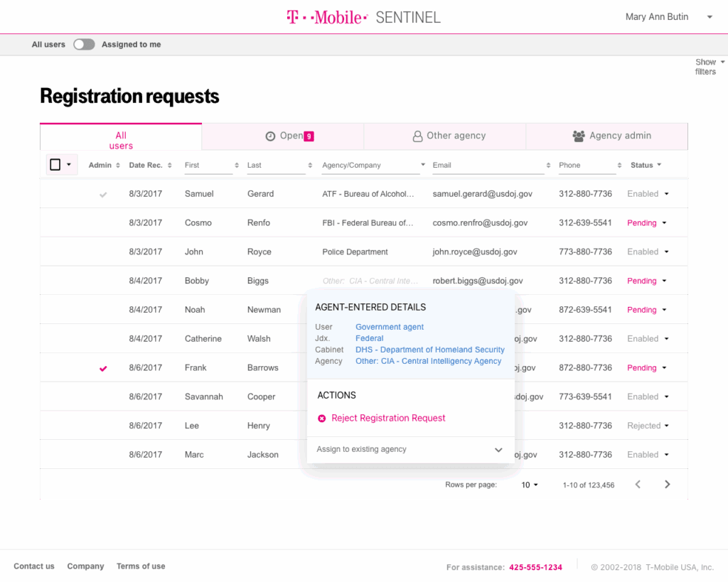This screenshot has height=582, width=728.
Task: Check the select-all checkbox in table header
Action: (55, 165)
